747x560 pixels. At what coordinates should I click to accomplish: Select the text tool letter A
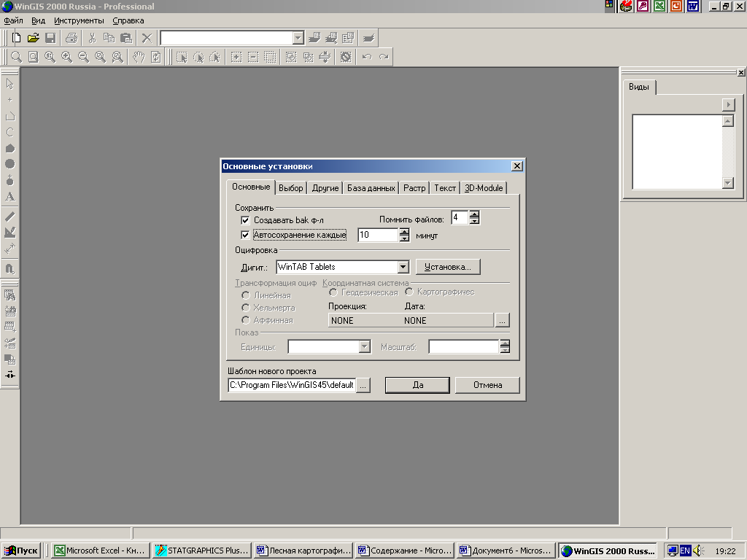[10, 196]
